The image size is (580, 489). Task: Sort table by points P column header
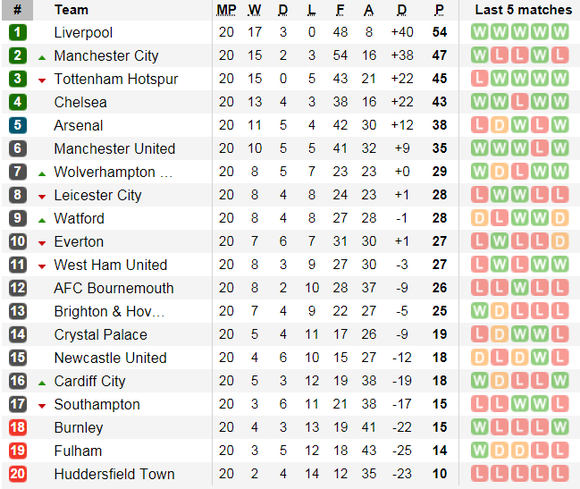point(439,10)
